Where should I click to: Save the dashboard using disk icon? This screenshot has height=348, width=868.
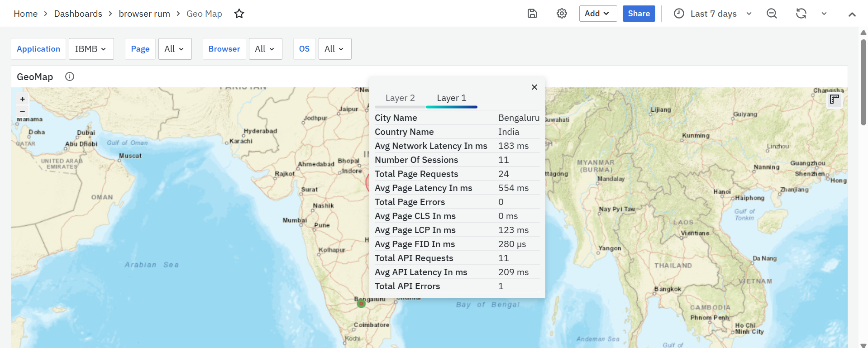coord(532,14)
